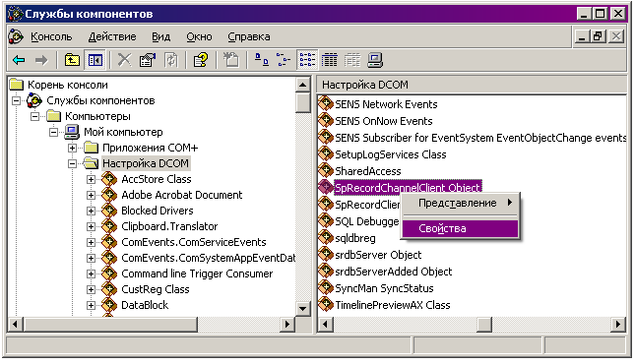
Task: Click the SharedAccess component icon
Action: tap(326, 170)
